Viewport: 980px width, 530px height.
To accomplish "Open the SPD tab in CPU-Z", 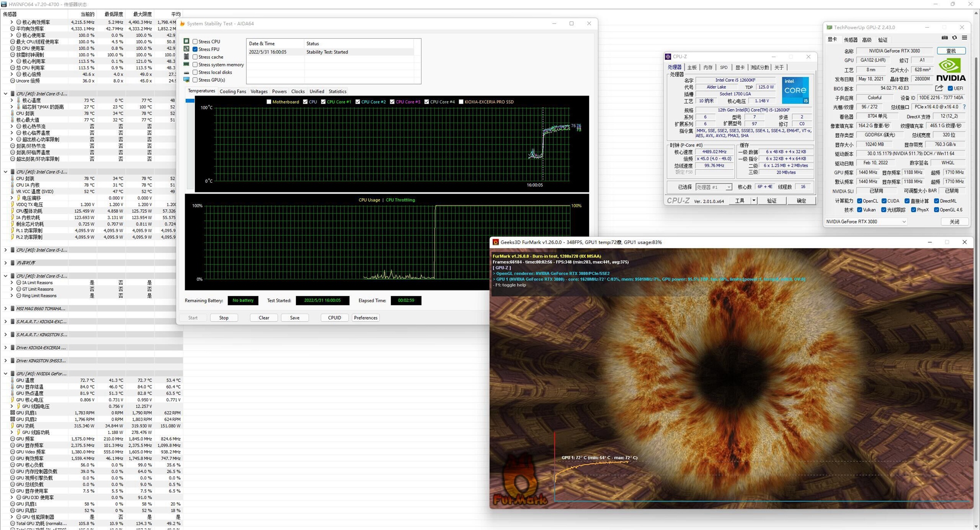I will click(x=723, y=67).
